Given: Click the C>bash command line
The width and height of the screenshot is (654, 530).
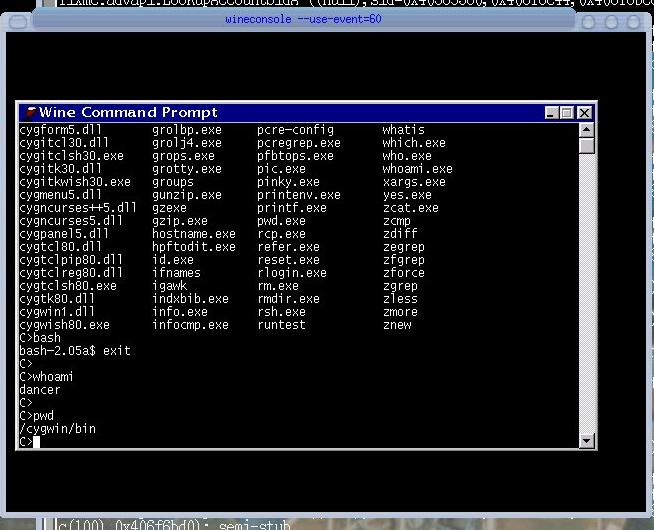Looking at the screenshot, I should coord(40,338).
